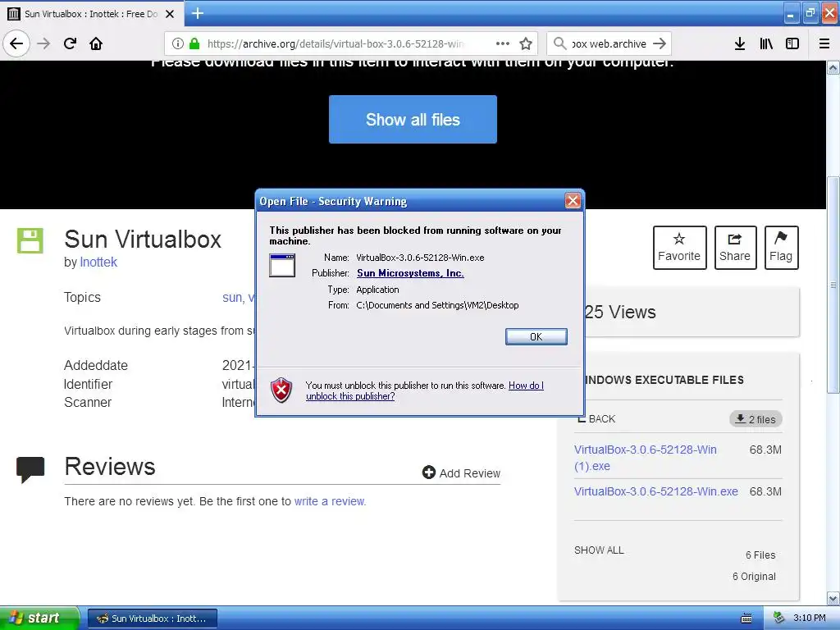Open the Windows Start menu
Viewport: 840px width, 630px height.
point(39,619)
